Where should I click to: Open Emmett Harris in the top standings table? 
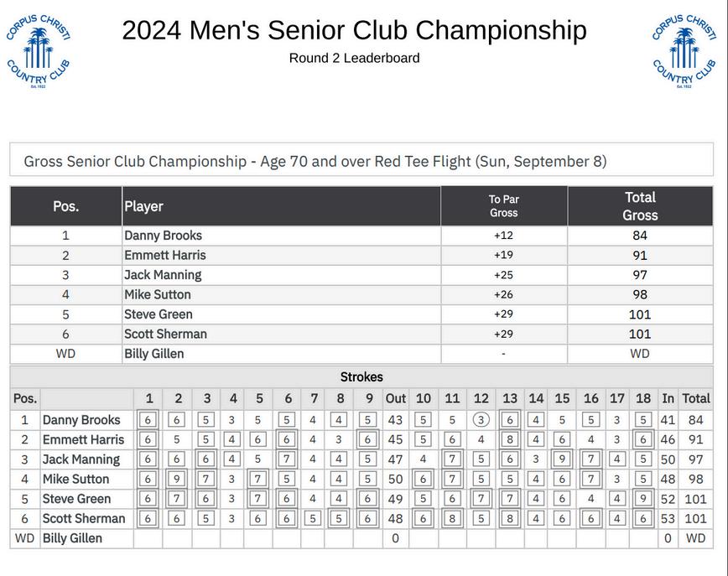[164, 255]
